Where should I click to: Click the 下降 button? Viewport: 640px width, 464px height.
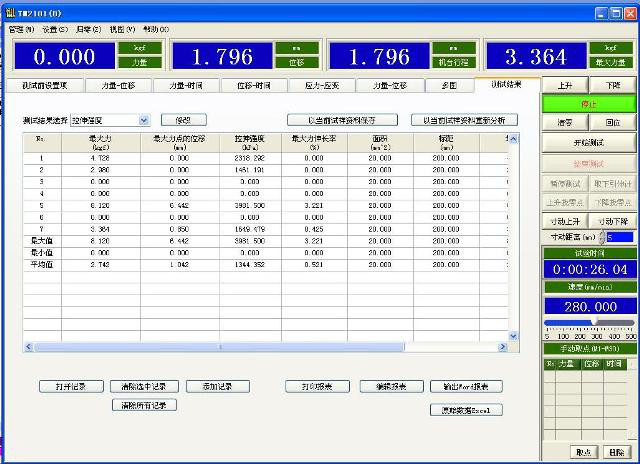coord(613,85)
